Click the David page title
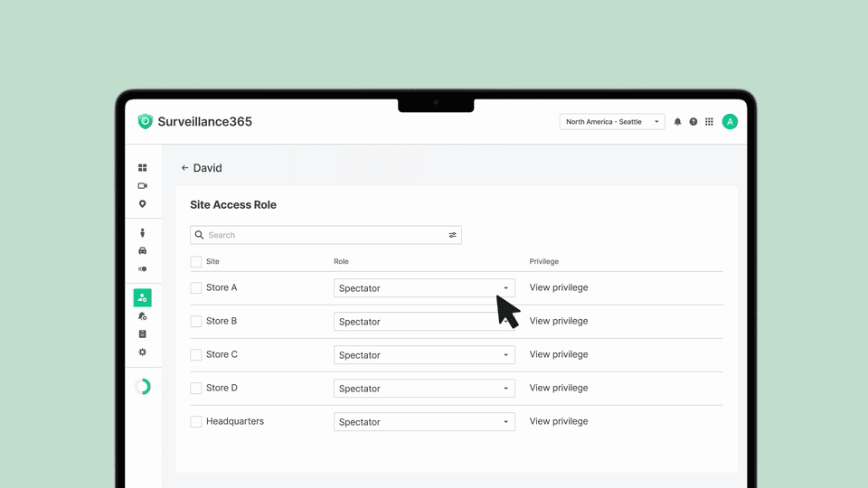This screenshot has width=868, height=488. pyautogui.click(x=208, y=168)
